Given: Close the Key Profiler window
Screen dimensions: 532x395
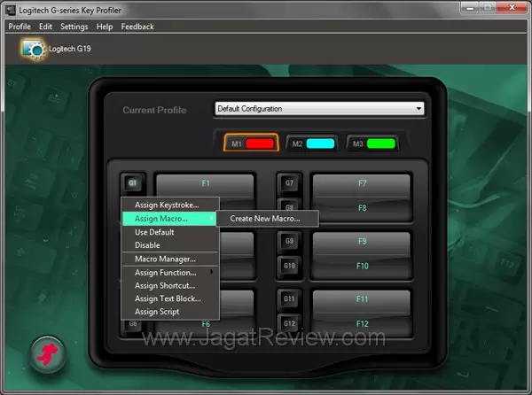Looking at the screenshot, I should (x=512, y=7).
